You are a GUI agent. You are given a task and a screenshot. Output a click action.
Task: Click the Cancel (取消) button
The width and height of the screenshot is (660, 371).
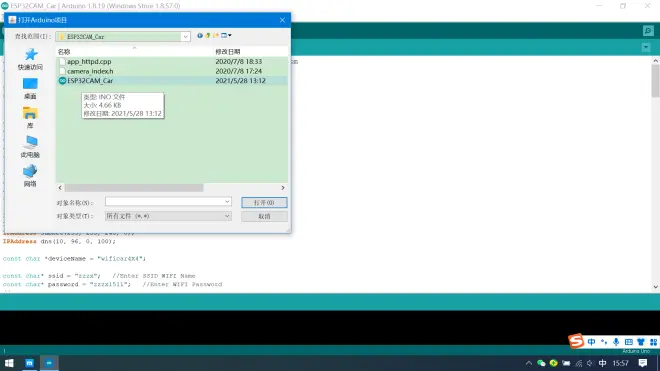click(264, 216)
